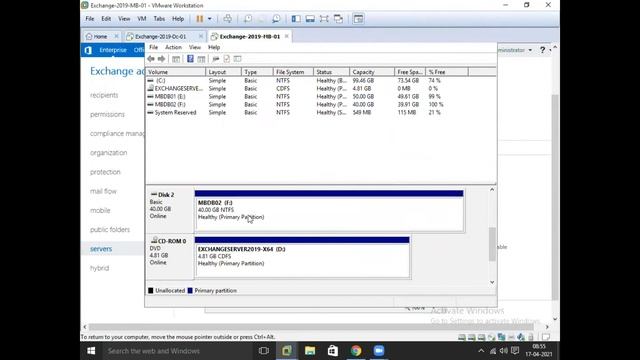Open servers in Exchange admin center

[x=101, y=249]
